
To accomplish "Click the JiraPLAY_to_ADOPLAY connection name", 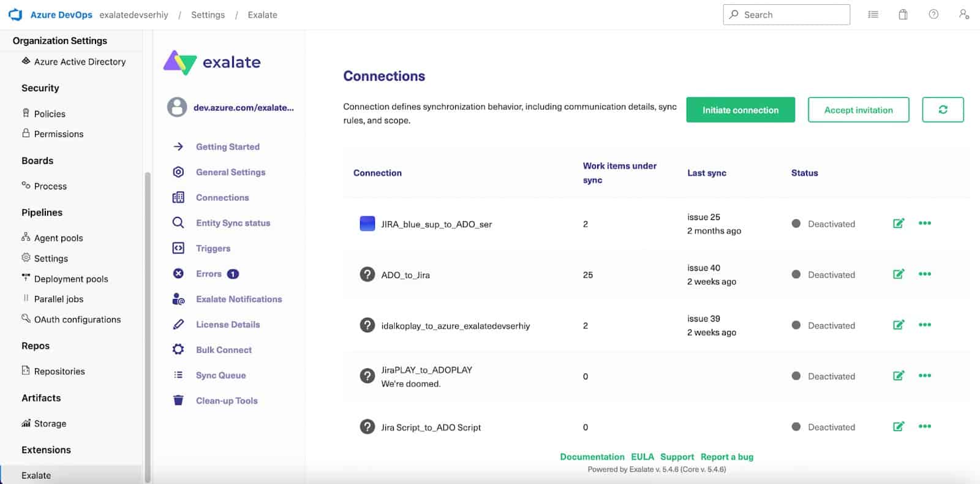I will (x=426, y=370).
